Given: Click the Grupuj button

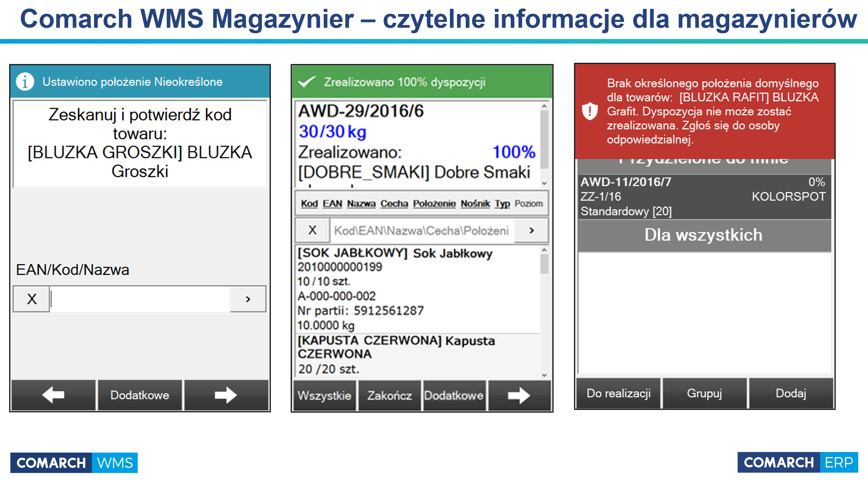Looking at the screenshot, I should pyautogui.click(x=705, y=393).
